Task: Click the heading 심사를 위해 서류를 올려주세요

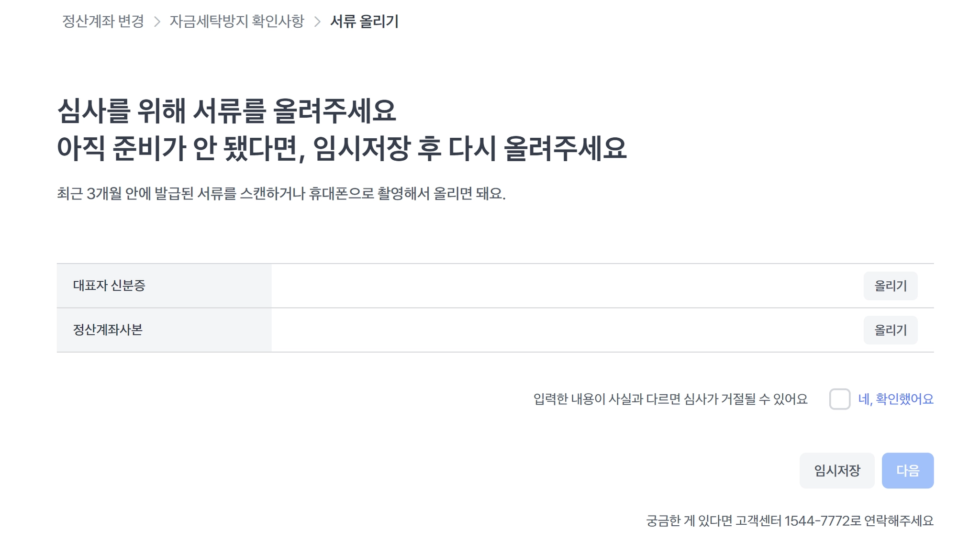Action: click(x=226, y=111)
